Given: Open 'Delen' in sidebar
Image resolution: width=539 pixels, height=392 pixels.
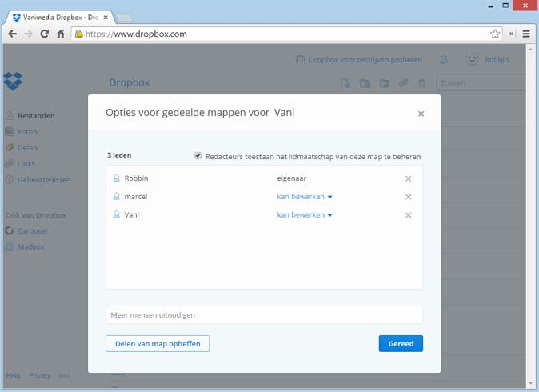Looking at the screenshot, I should 27,148.
